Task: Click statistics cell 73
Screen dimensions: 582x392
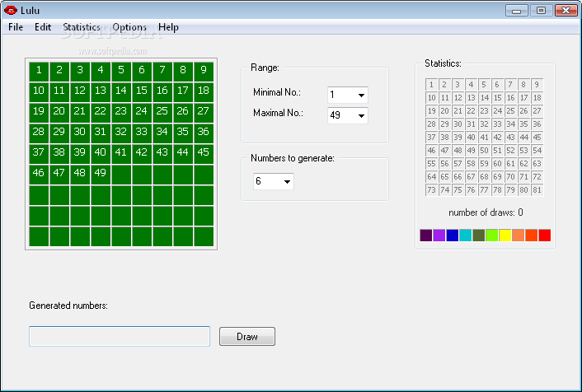Action: coord(431,190)
